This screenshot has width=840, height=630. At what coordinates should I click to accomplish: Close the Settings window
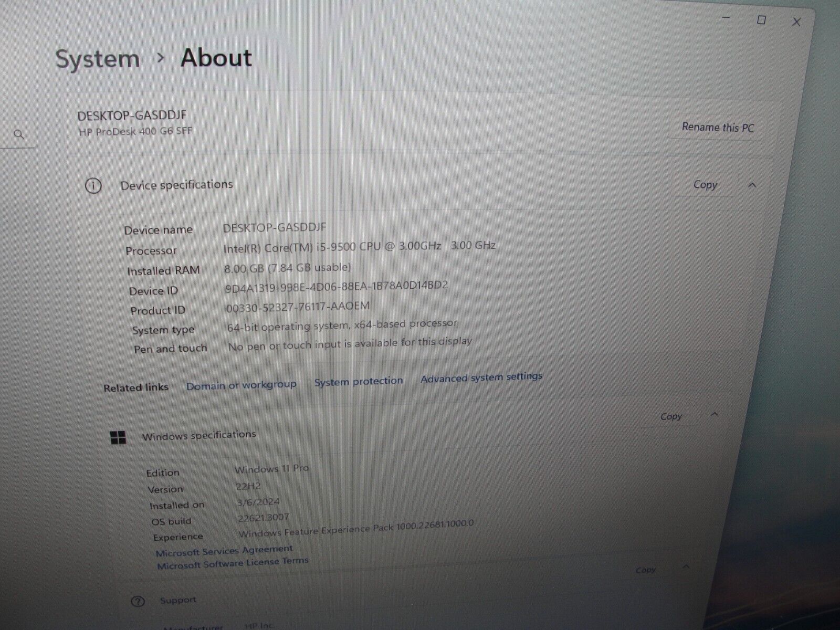(x=796, y=22)
